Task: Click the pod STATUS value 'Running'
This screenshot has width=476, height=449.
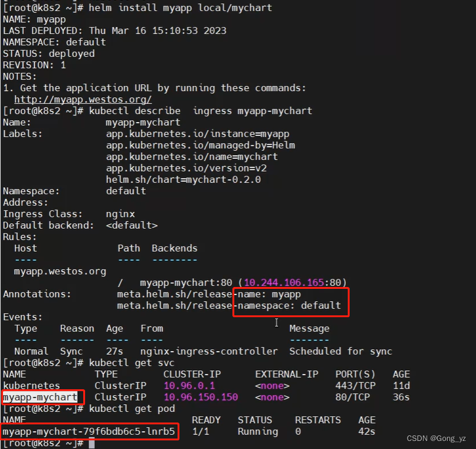Action: (258, 432)
